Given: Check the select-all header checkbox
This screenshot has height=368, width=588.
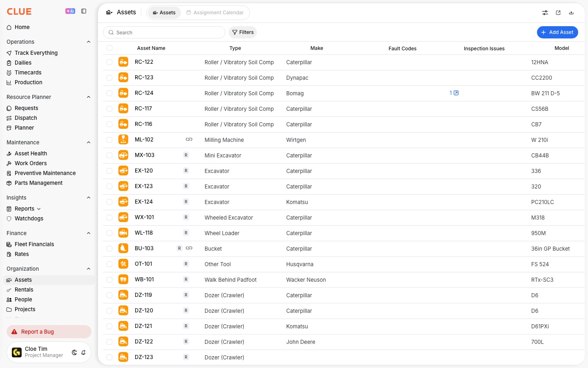Looking at the screenshot, I should click(x=109, y=48).
